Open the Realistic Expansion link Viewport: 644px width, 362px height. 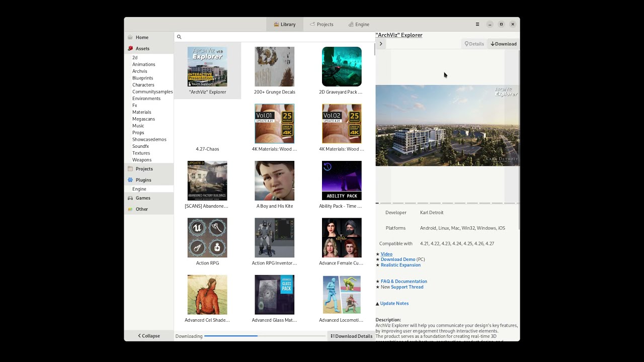tap(400, 265)
